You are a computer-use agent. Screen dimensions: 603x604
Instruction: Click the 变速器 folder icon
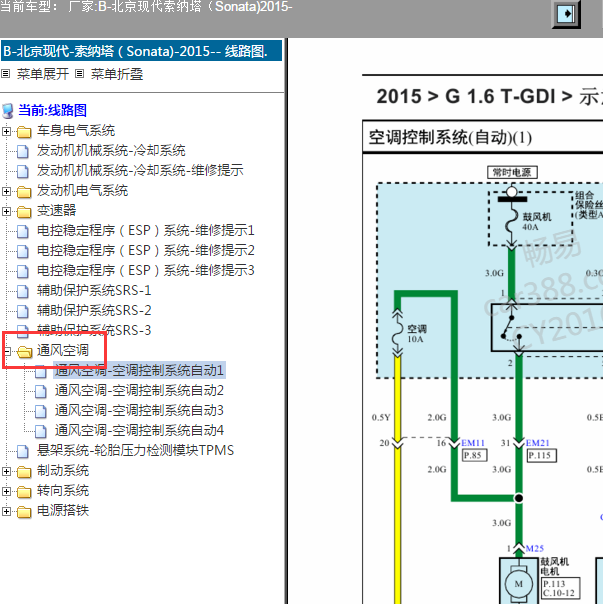pos(24,211)
